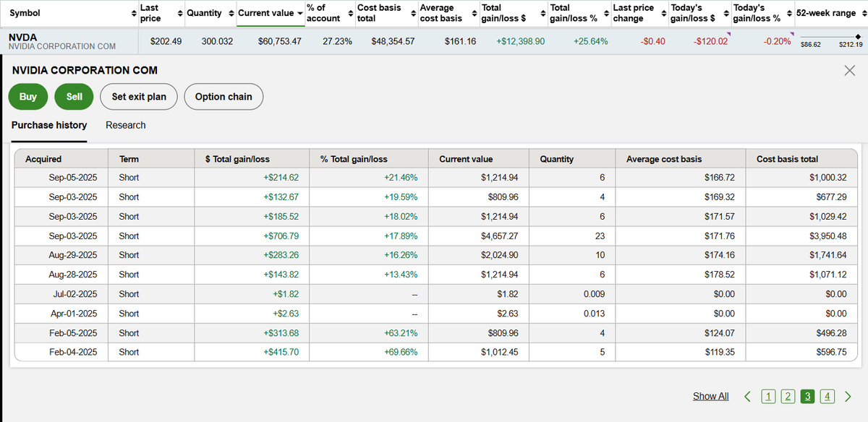
Task: Go to page 1
Action: tap(768, 396)
